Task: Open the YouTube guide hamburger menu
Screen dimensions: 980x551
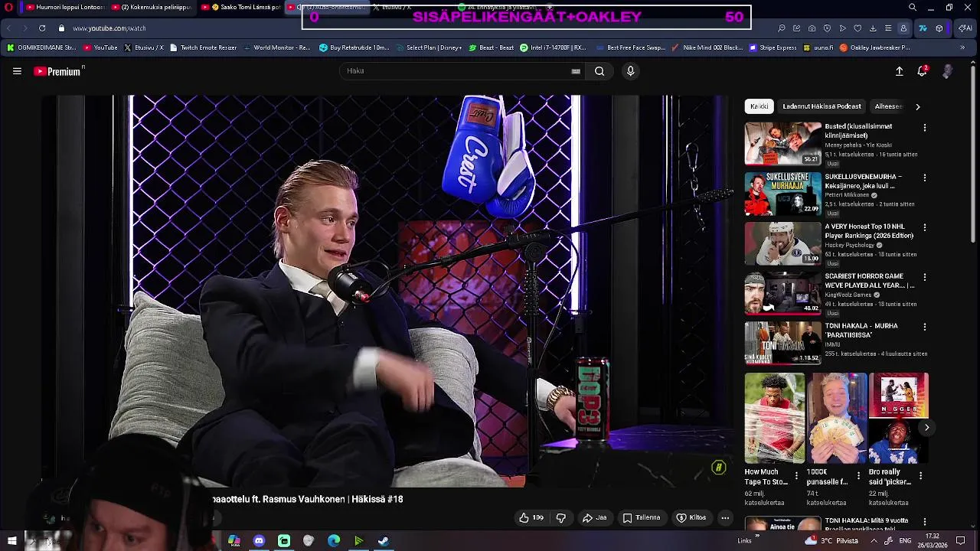Action: click(17, 71)
